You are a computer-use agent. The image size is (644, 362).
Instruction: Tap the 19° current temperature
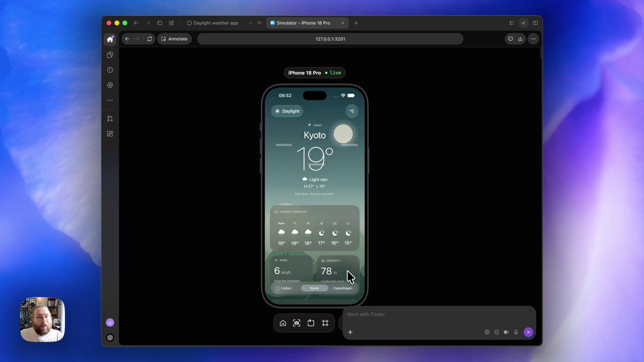[315, 159]
